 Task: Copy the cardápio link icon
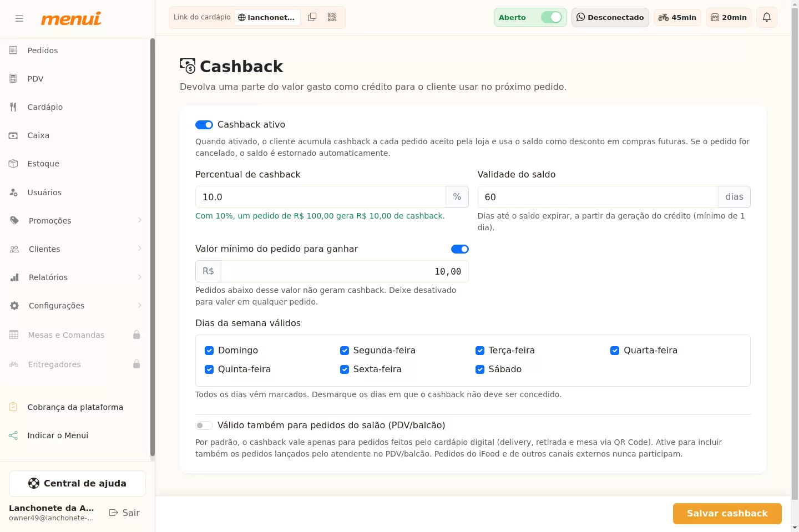[312, 17]
